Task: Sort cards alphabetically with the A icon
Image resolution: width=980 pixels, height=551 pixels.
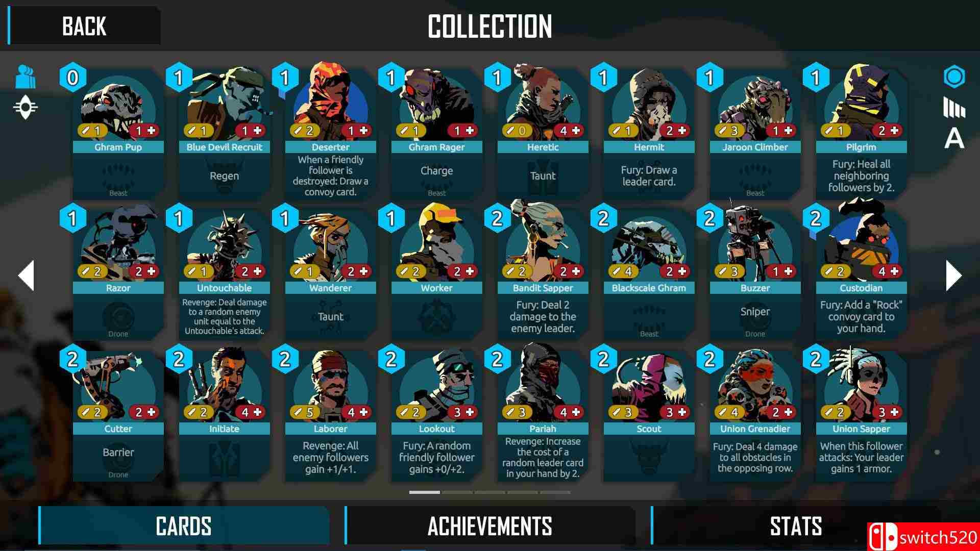Action: (954, 138)
